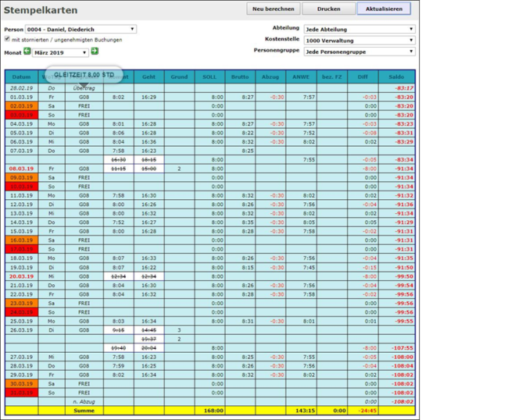Select the 01.03.19 date cell
This screenshot has width=508, height=420.
pos(21,97)
